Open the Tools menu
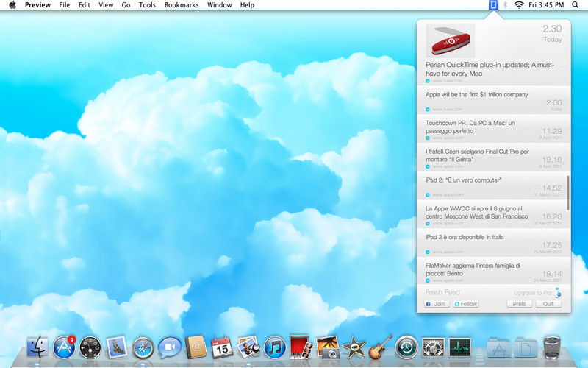588x368 pixels. (x=147, y=5)
